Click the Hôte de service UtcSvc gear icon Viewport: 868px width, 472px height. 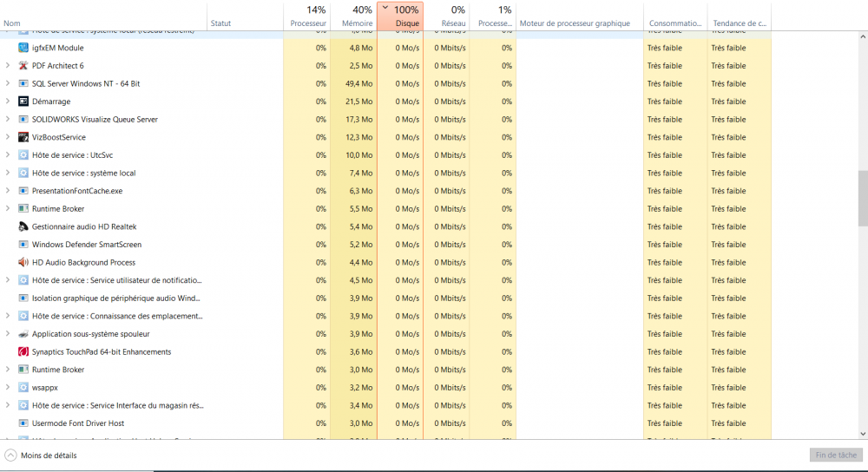click(x=23, y=155)
